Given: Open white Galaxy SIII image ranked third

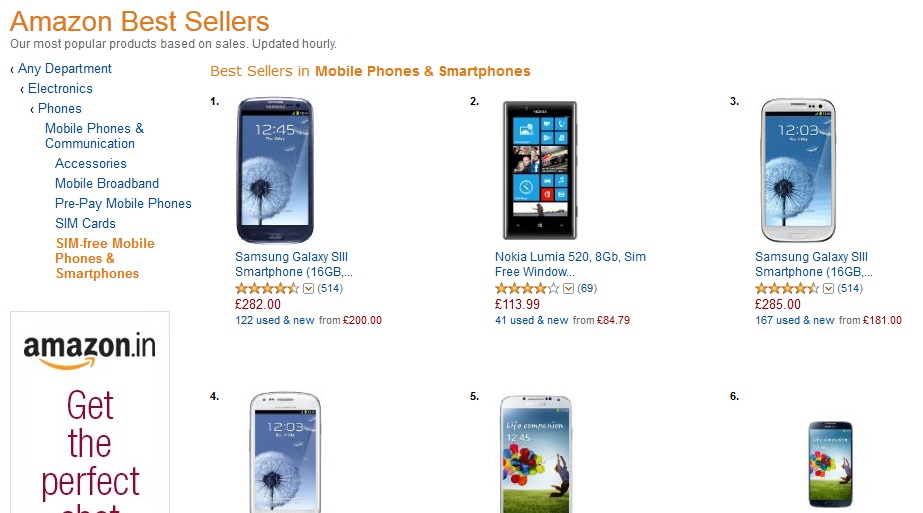Looking at the screenshot, I should pos(799,171).
